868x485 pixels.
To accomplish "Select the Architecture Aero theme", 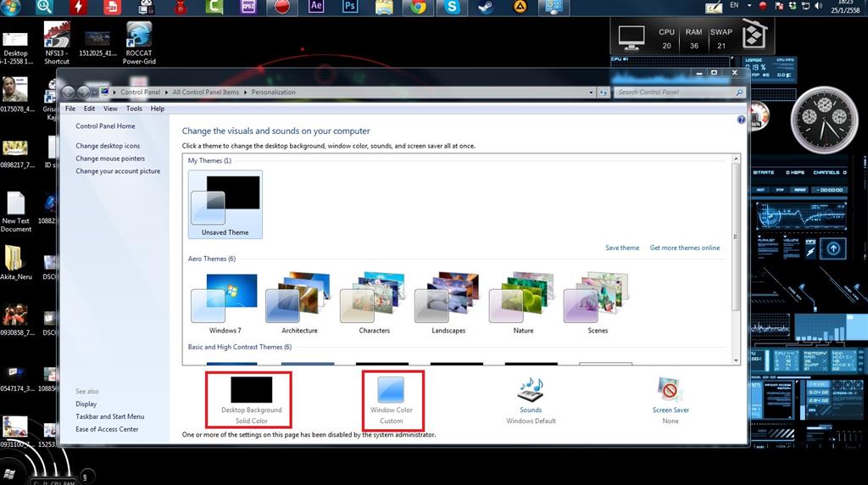I will pos(299,303).
